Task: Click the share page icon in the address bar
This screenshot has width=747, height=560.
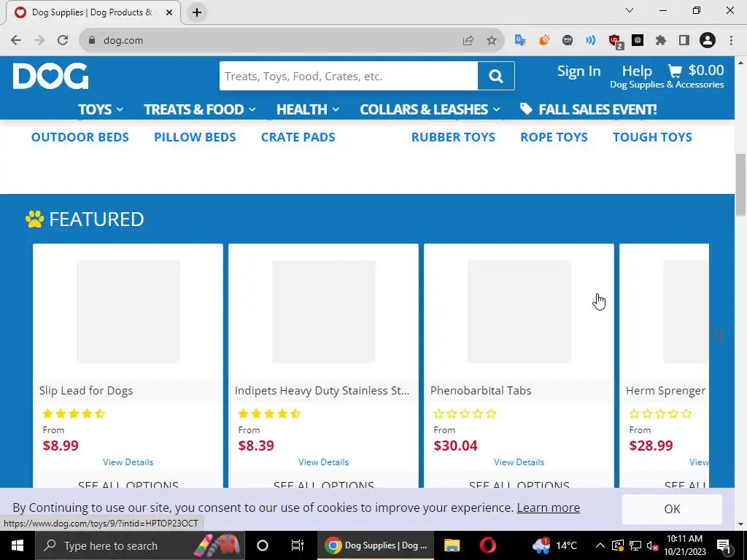Action: point(468,41)
